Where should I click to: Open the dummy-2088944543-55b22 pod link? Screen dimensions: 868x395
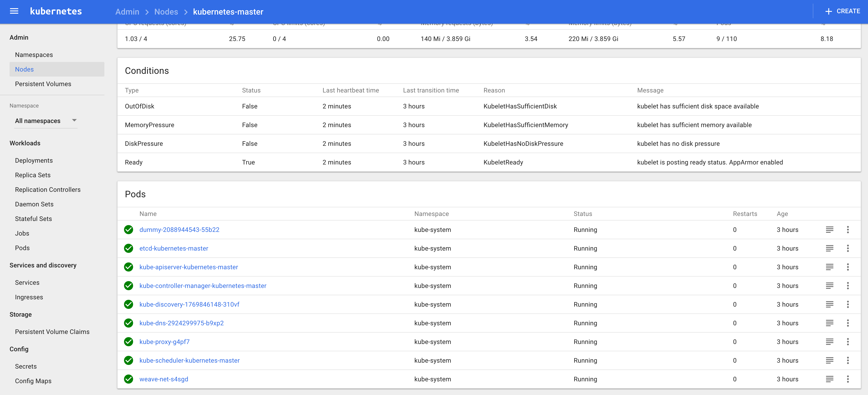coord(179,230)
